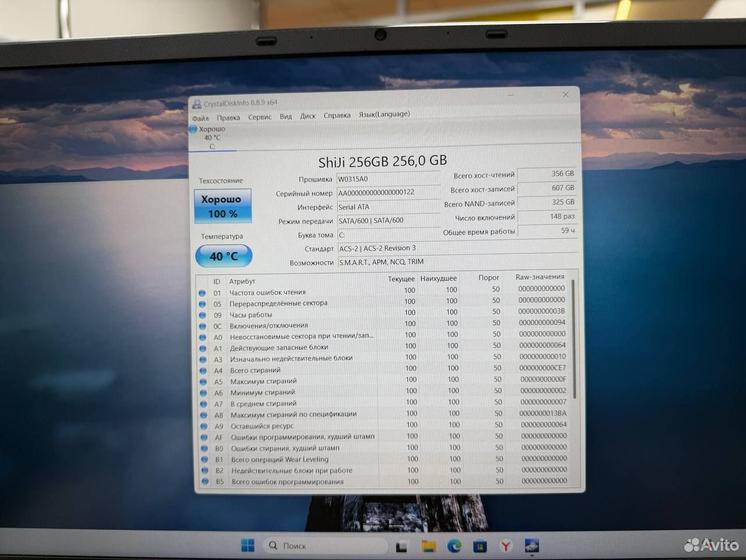Image resolution: width=746 pixels, height=560 pixels.
Task: Click status icon of row B0 Ошибки стирания
Action: click(205, 449)
